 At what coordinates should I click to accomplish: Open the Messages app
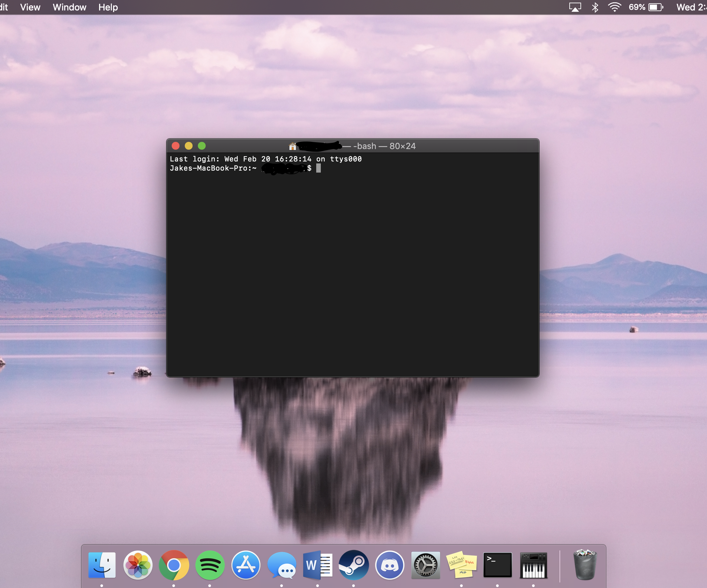click(282, 565)
